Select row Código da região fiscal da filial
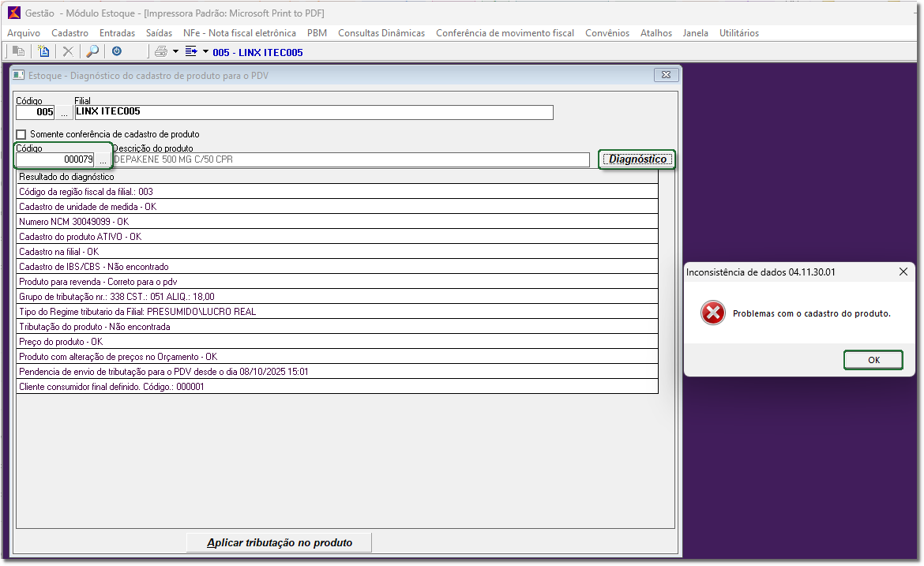Viewport: 924px width, 566px height. point(337,191)
